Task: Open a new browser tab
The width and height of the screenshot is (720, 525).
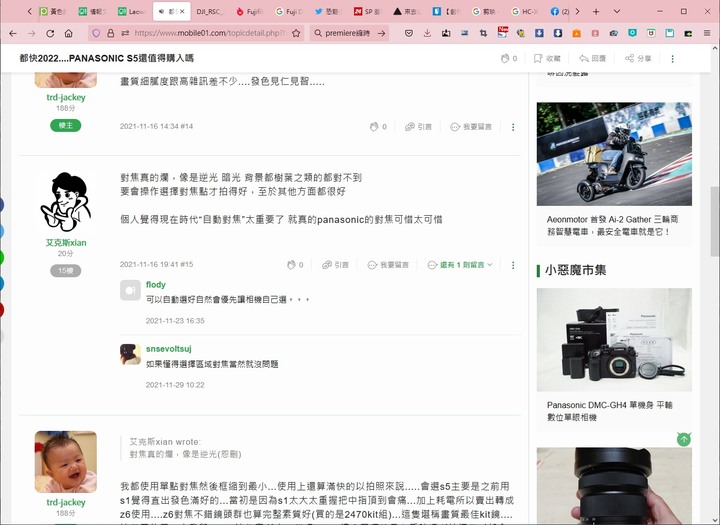Action: click(x=596, y=11)
